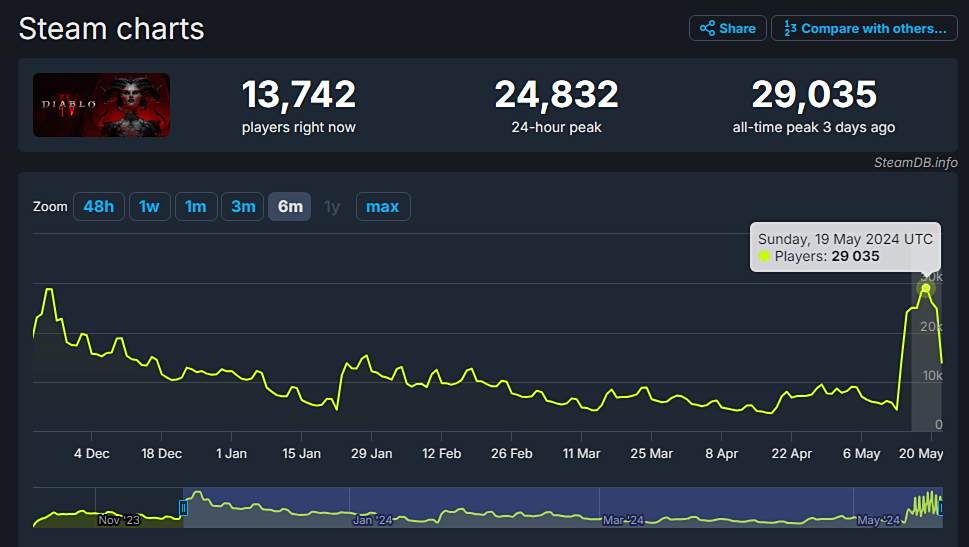Click the disabled 1y zoom option
969x547 pixels.
pos(332,207)
